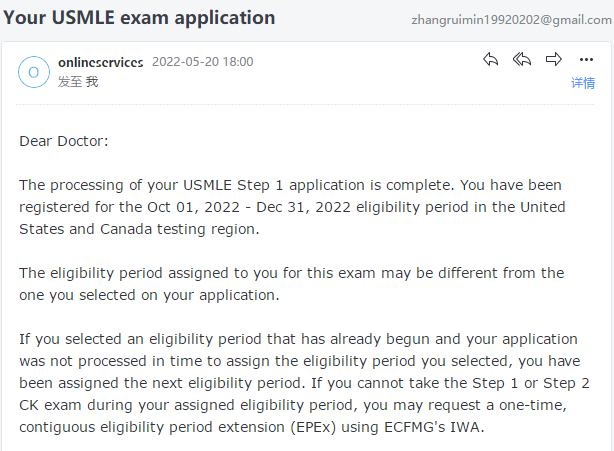Click the sender name onlineservices
Screen dimensions: 614x451
click(101, 62)
